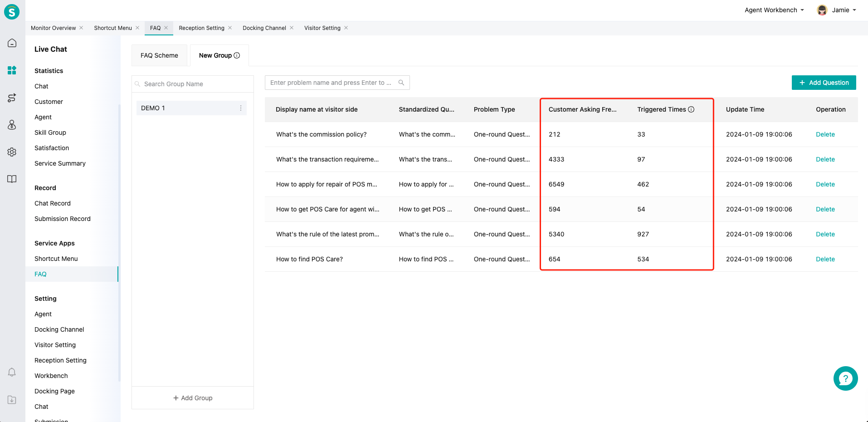Close the Monitor Overview tab

pyautogui.click(x=81, y=28)
